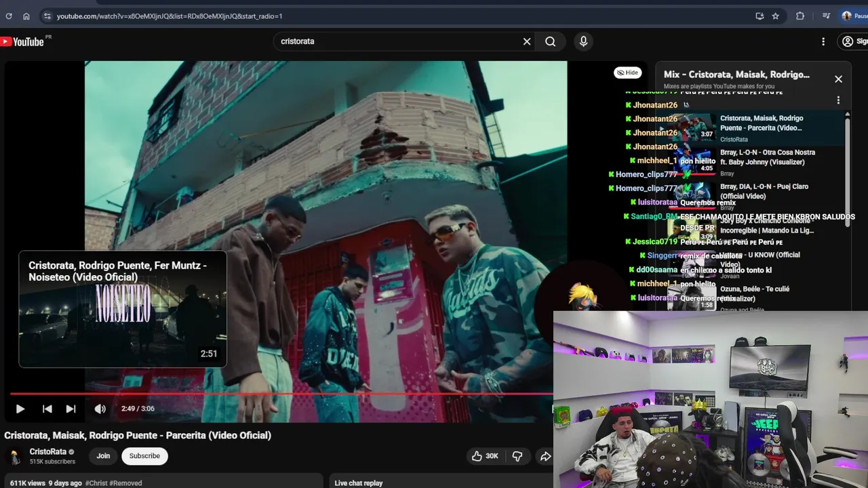Open CristoRata channel name link
This screenshot has width=868, height=488.
click(48, 451)
